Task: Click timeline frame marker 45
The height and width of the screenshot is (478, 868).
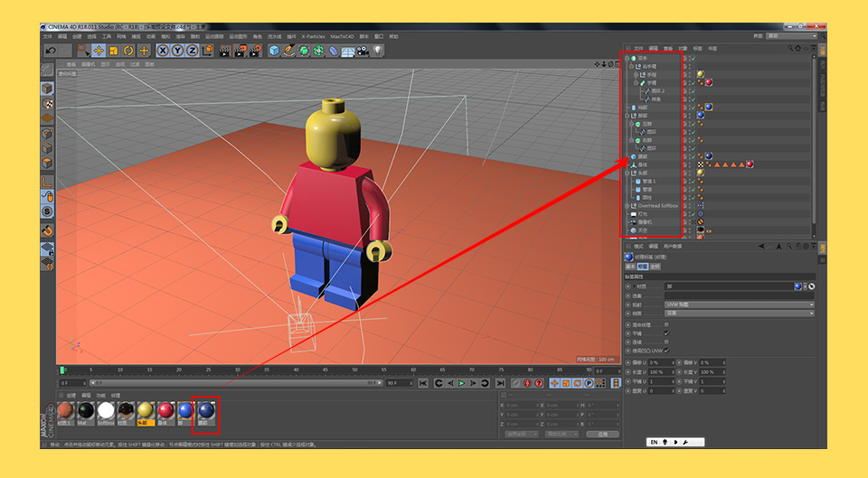Action: 325,370
